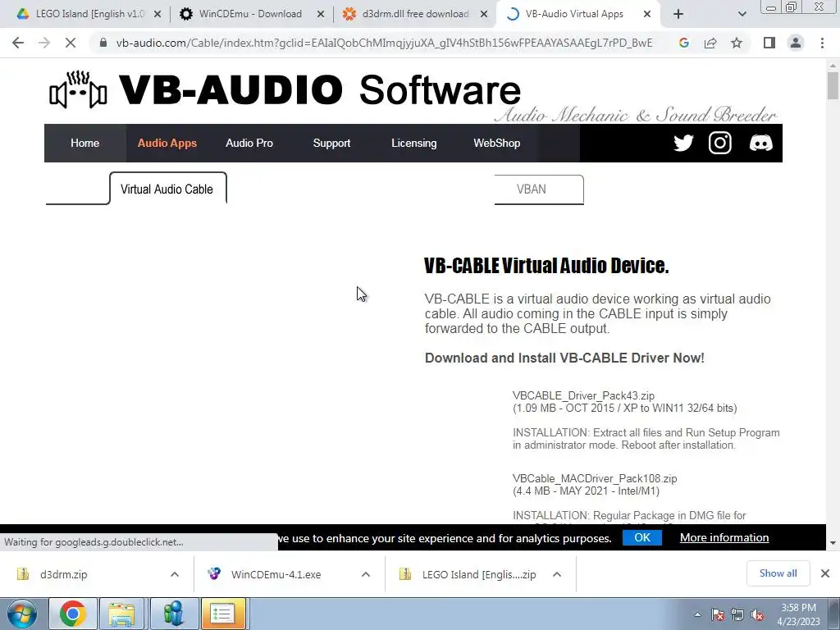Open a new browser tab
The image size is (840, 630).
pos(678,14)
